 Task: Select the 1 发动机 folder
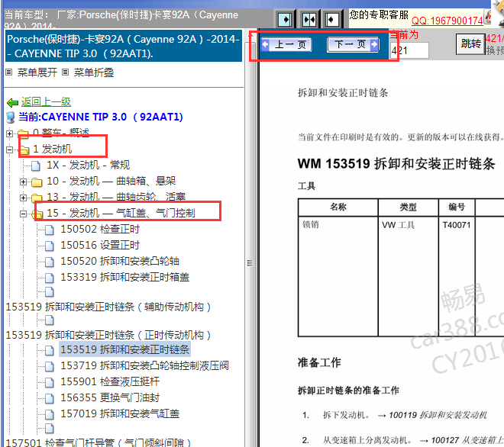(53, 149)
